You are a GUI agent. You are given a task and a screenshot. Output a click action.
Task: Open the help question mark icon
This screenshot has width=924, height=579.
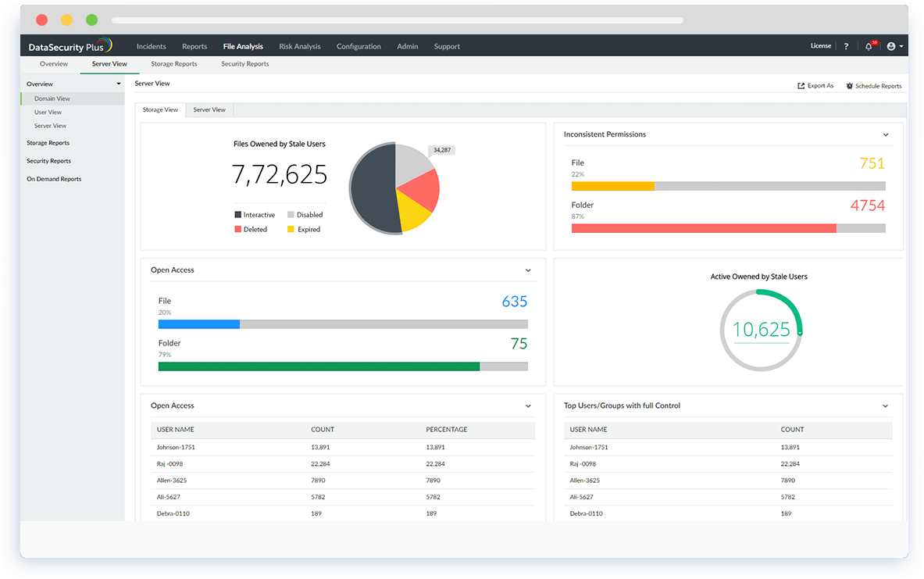pyautogui.click(x=846, y=47)
